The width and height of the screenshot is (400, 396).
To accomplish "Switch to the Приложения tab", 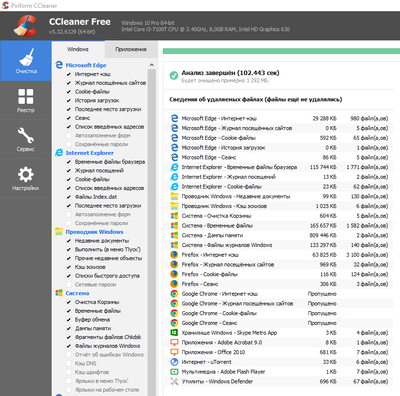I will click(x=131, y=49).
